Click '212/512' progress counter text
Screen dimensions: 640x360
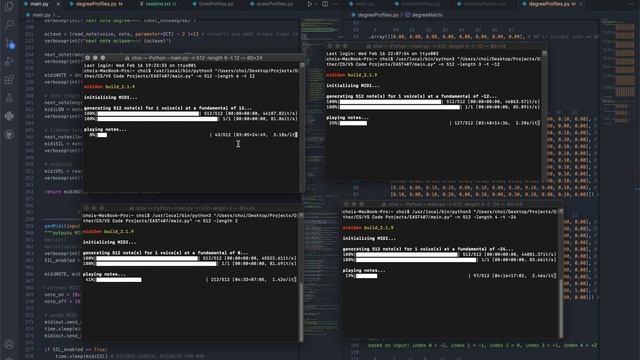(x=220, y=280)
